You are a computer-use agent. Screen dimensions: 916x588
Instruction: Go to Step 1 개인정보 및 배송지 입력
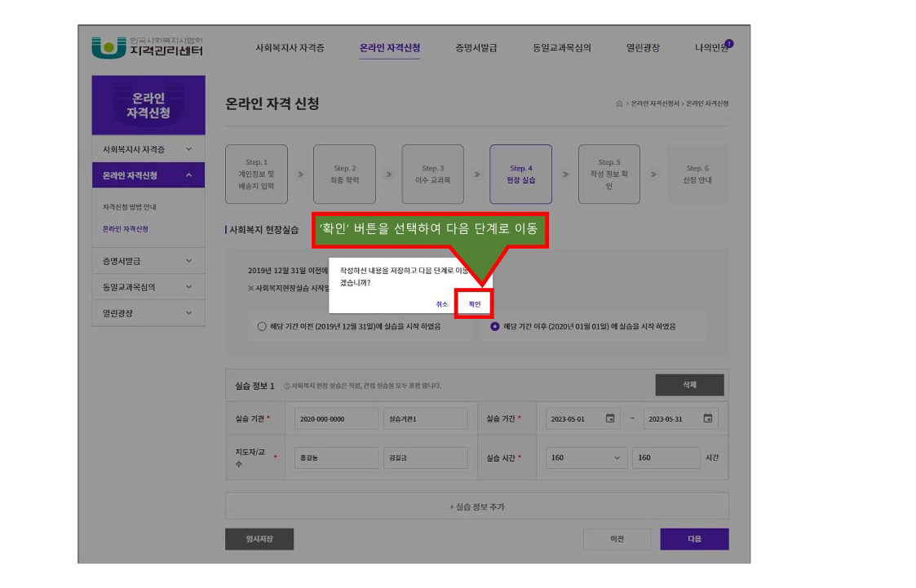click(x=256, y=174)
